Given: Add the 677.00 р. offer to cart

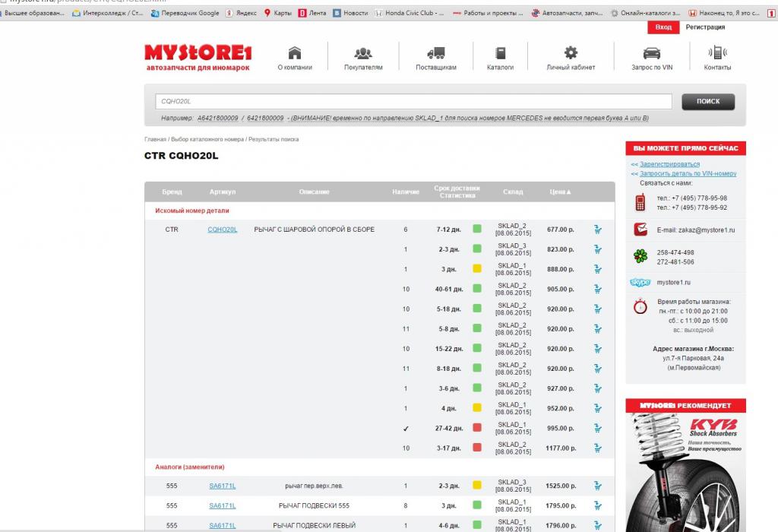Looking at the screenshot, I should coord(598,230).
